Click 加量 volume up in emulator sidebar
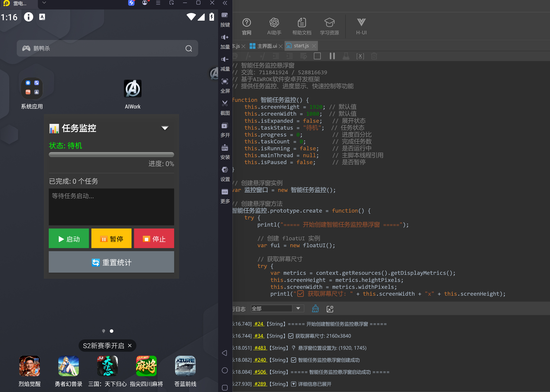Viewport: 550px width, 392px height. pos(225,42)
